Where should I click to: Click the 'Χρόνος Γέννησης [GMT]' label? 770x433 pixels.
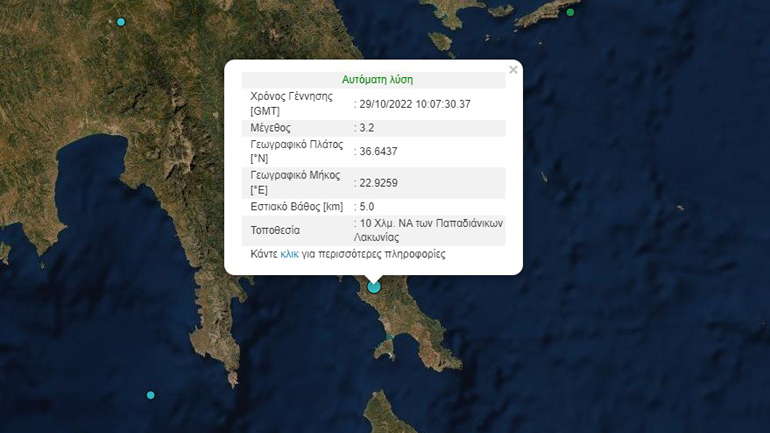click(290, 104)
